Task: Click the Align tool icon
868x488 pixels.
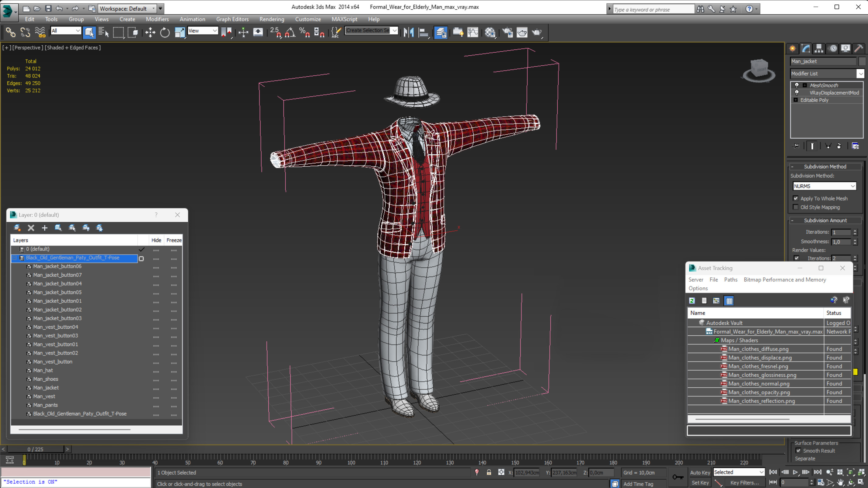Action: click(424, 32)
